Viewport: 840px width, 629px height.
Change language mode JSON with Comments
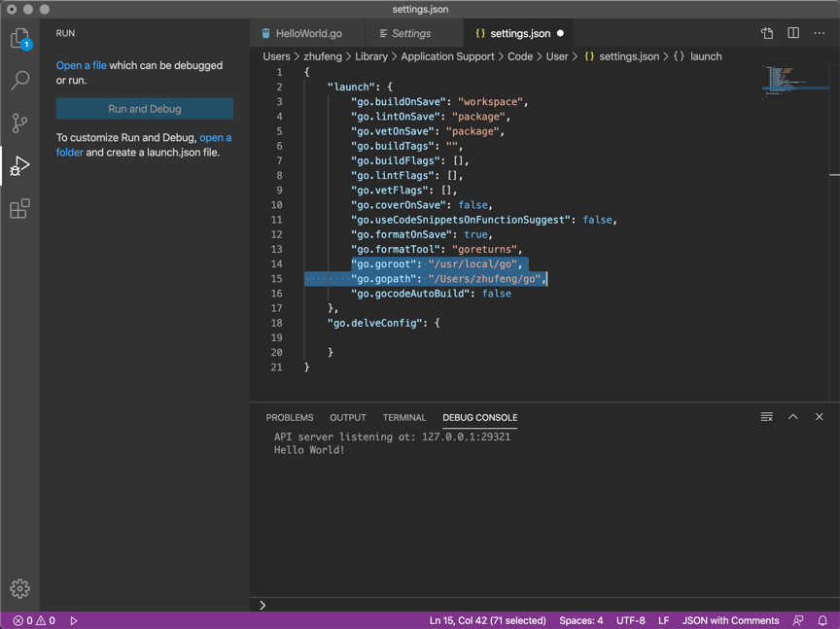730,620
